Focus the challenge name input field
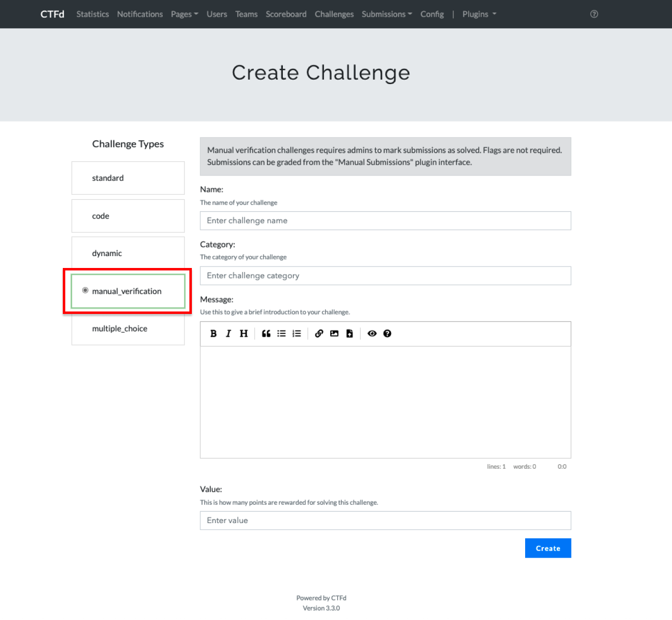 click(x=385, y=221)
